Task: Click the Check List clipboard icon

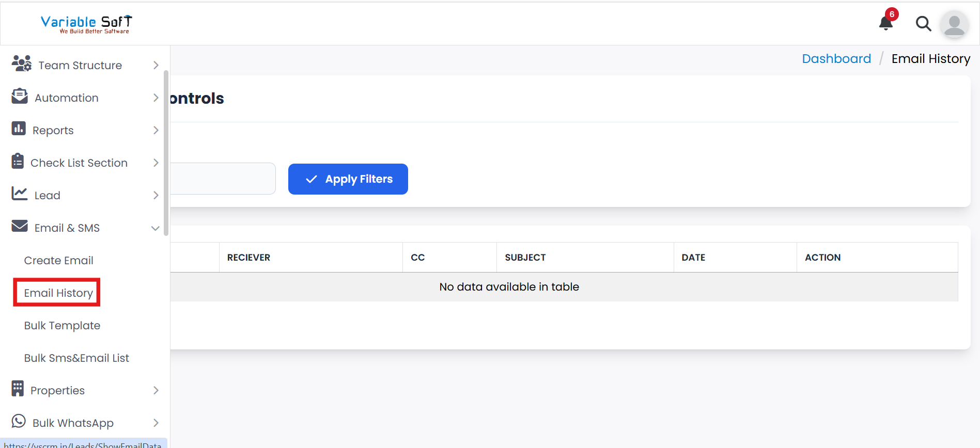Action: coord(18,161)
